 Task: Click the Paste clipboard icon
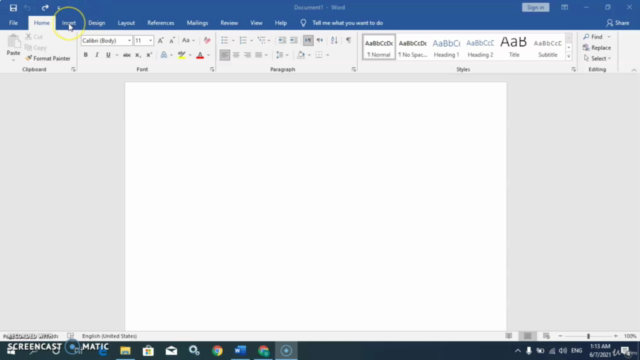coord(13,41)
